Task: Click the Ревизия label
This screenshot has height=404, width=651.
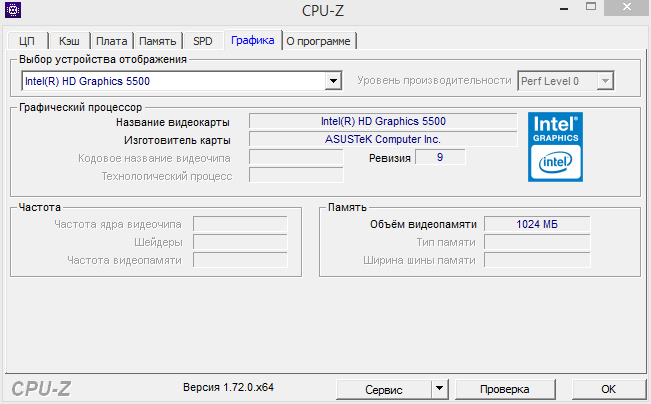Action: tap(390, 158)
